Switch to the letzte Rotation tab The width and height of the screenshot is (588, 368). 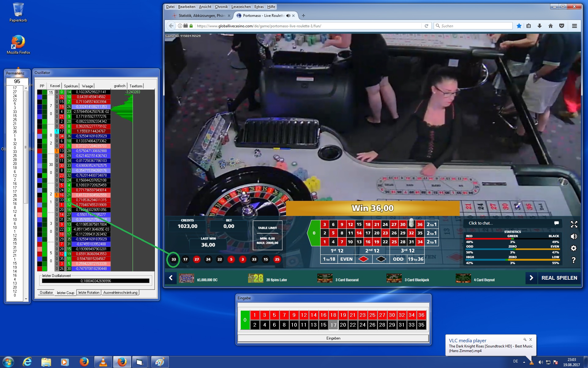89,293
